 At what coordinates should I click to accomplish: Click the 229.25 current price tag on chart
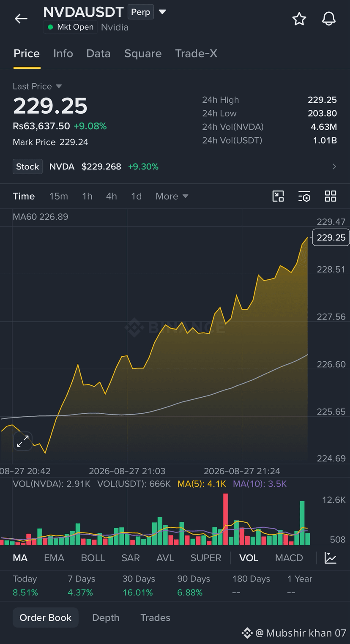[x=331, y=237]
